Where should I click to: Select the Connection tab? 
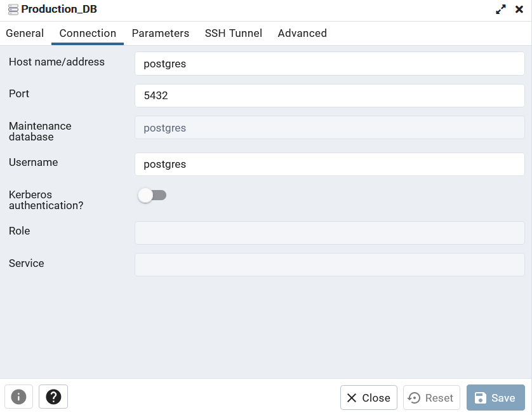pos(88,33)
